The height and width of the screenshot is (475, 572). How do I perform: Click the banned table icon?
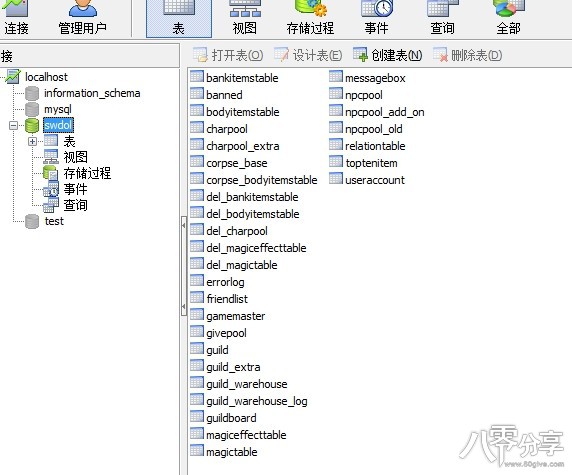pyautogui.click(x=197, y=94)
